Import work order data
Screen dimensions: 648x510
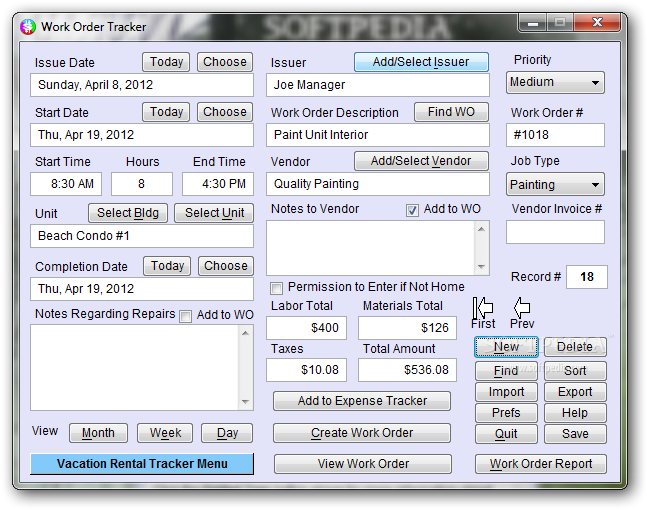coord(506,392)
